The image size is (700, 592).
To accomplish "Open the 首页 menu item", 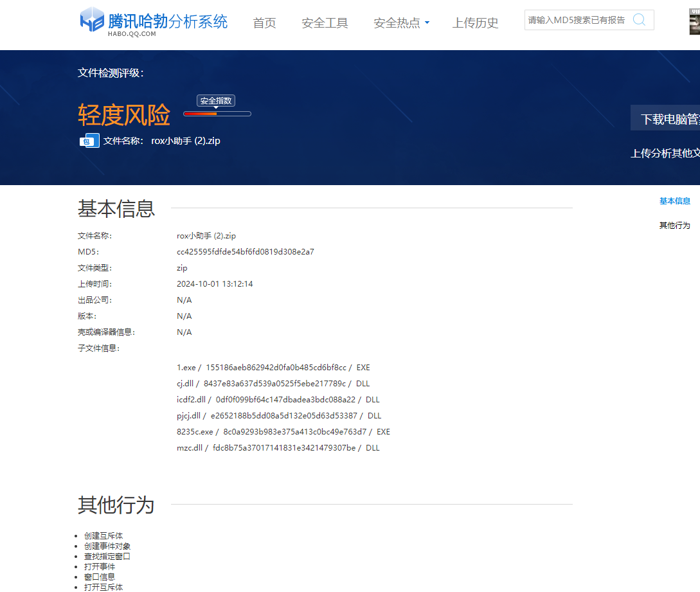I will pyautogui.click(x=264, y=23).
